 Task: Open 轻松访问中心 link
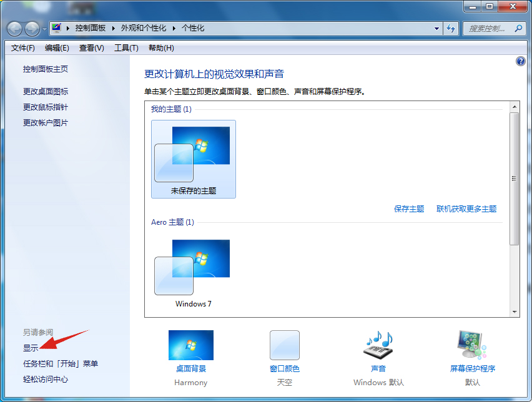click(46, 380)
